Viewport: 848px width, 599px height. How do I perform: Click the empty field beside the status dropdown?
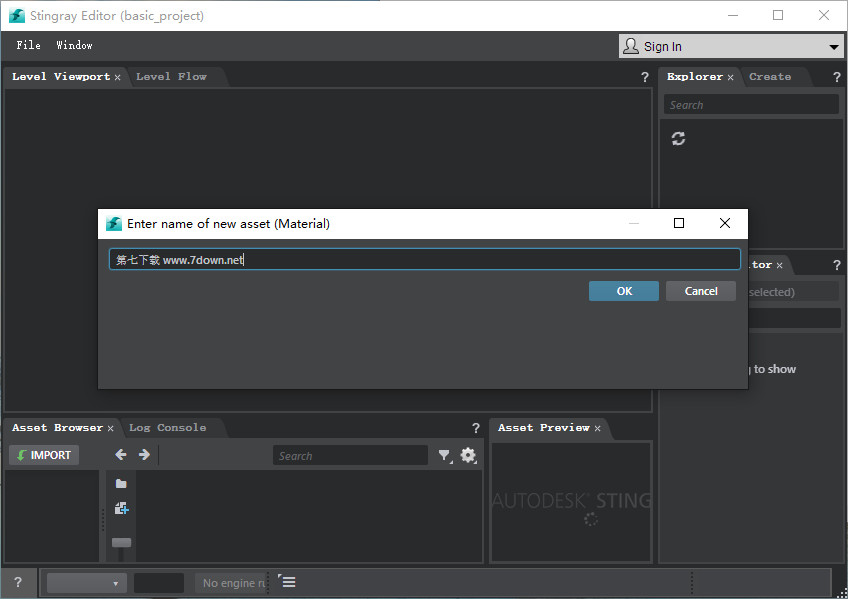[159, 583]
